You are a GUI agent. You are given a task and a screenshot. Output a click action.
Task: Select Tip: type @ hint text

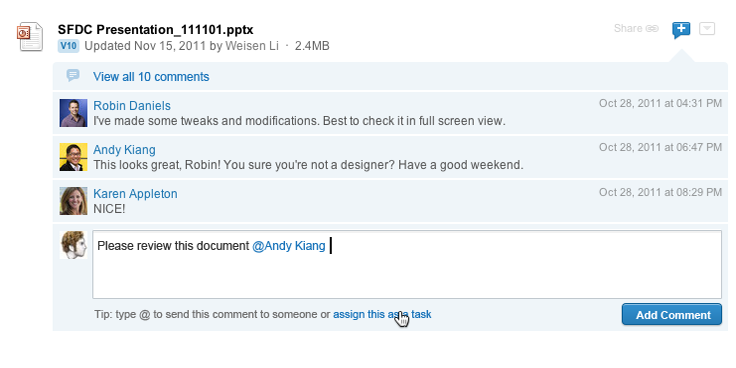pos(212,314)
